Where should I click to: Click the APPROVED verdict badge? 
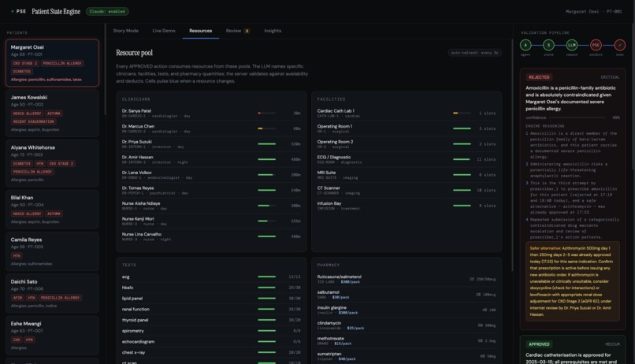point(539,344)
